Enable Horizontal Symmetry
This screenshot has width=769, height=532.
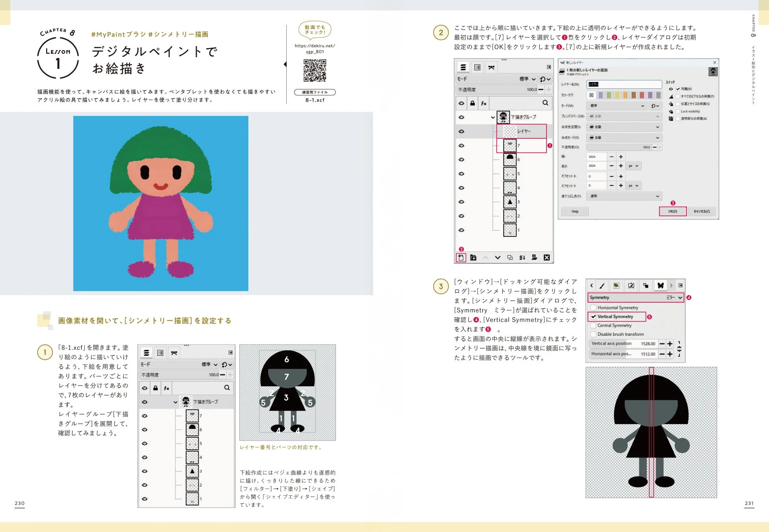click(x=593, y=308)
